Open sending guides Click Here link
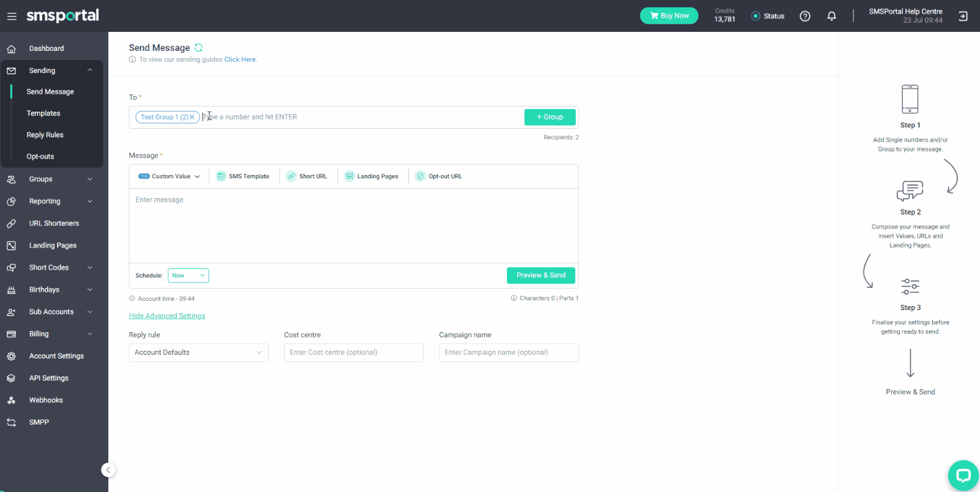The height and width of the screenshot is (492, 980). point(240,59)
